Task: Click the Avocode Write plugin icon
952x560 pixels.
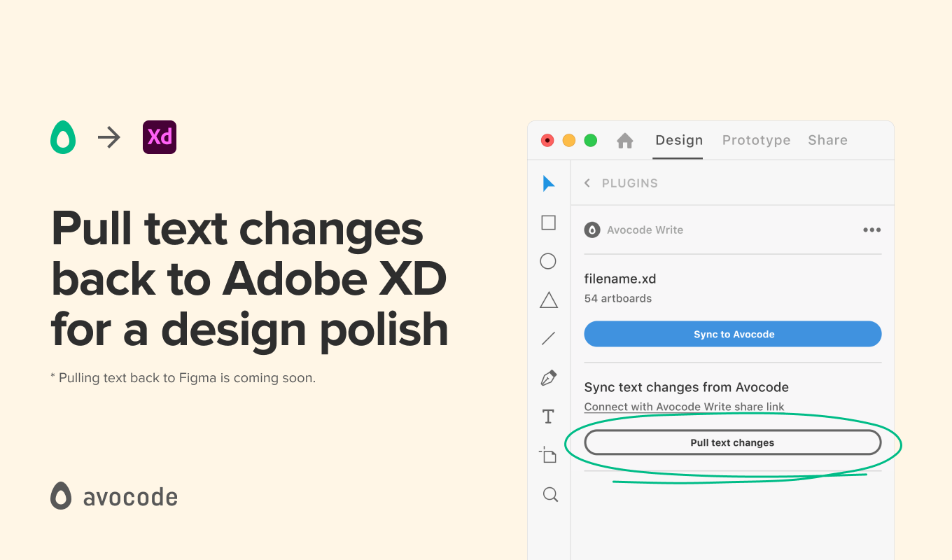Action: pyautogui.click(x=592, y=230)
